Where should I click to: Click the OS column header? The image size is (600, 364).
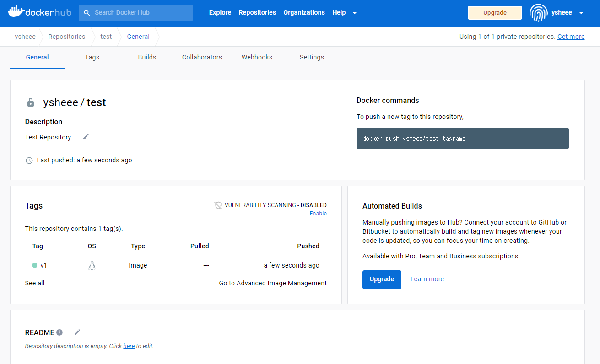pyautogui.click(x=92, y=246)
